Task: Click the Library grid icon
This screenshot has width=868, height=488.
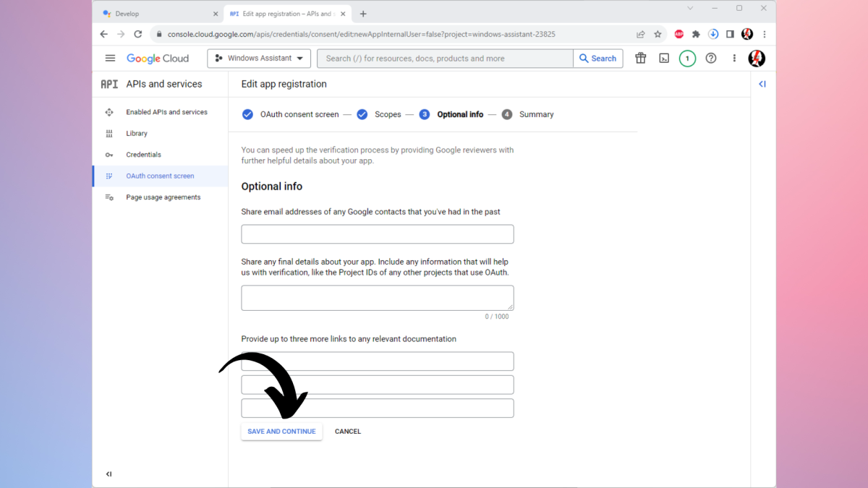Action: pyautogui.click(x=109, y=133)
